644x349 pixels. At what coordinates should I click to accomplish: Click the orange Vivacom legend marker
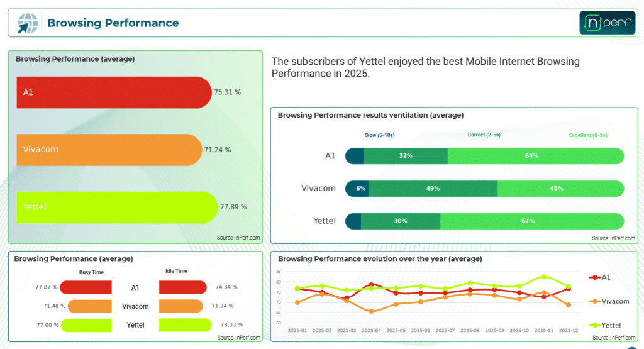pyautogui.click(x=595, y=301)
